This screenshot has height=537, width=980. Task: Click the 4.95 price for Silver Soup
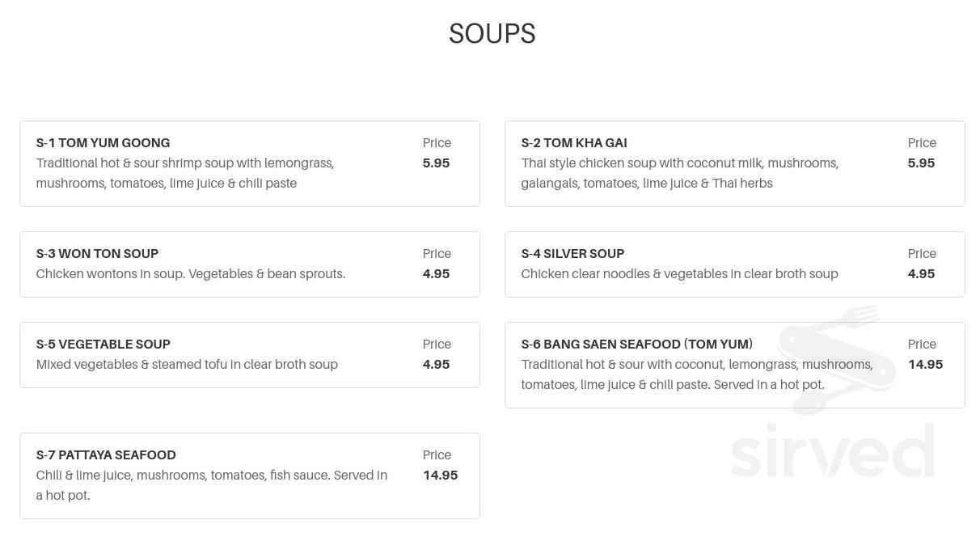(x=921, y=274)
